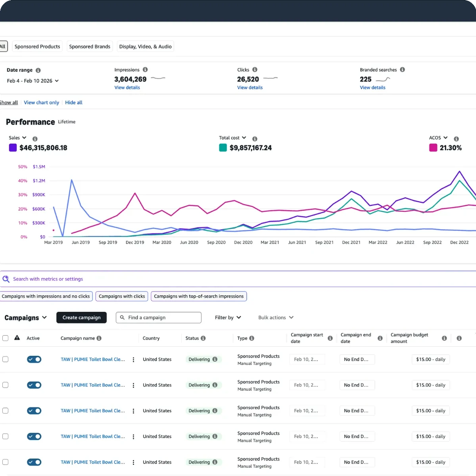Image resolution: width=476 pixels, height=476 pixels.
Task: Click the Hide all link
Action: (x=74, y=102)
